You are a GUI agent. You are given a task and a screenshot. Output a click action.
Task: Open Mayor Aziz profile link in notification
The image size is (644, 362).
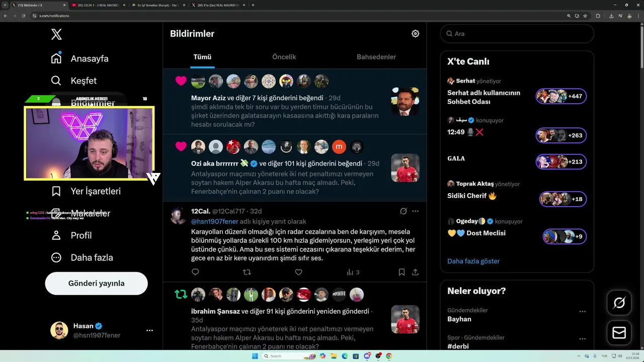[208, 98]
